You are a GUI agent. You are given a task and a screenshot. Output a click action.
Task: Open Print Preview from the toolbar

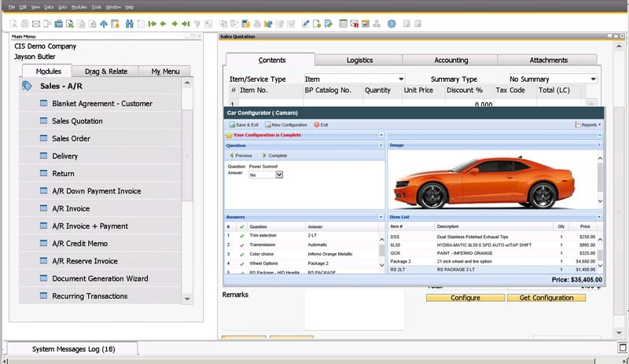pos(13,24)
